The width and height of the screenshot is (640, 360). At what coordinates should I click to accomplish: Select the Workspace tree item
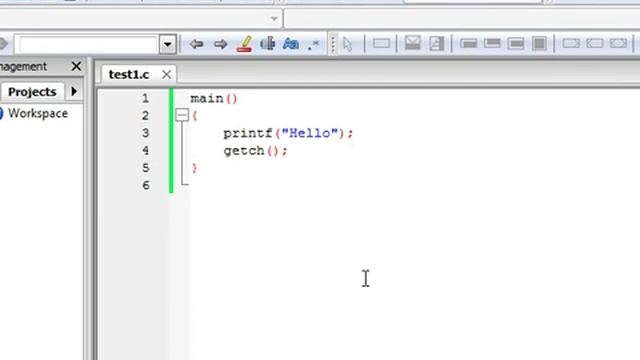(38, 113)
